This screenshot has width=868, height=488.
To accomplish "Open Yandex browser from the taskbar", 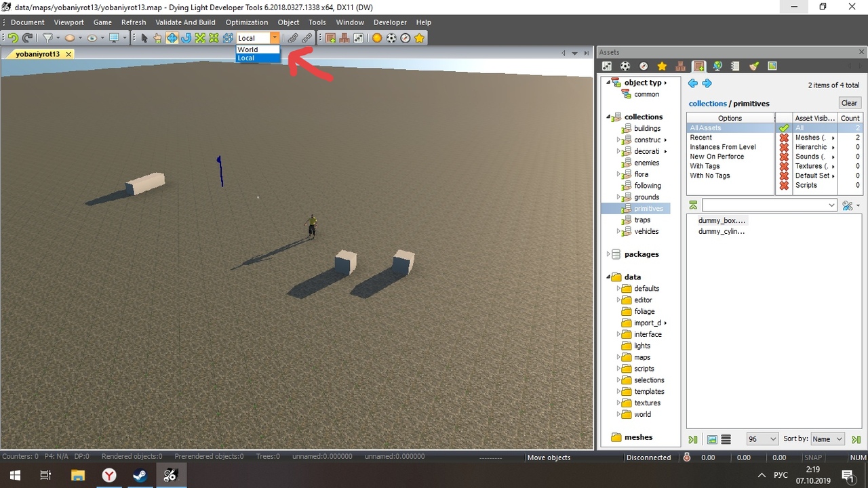I will [x=108, y=475].
